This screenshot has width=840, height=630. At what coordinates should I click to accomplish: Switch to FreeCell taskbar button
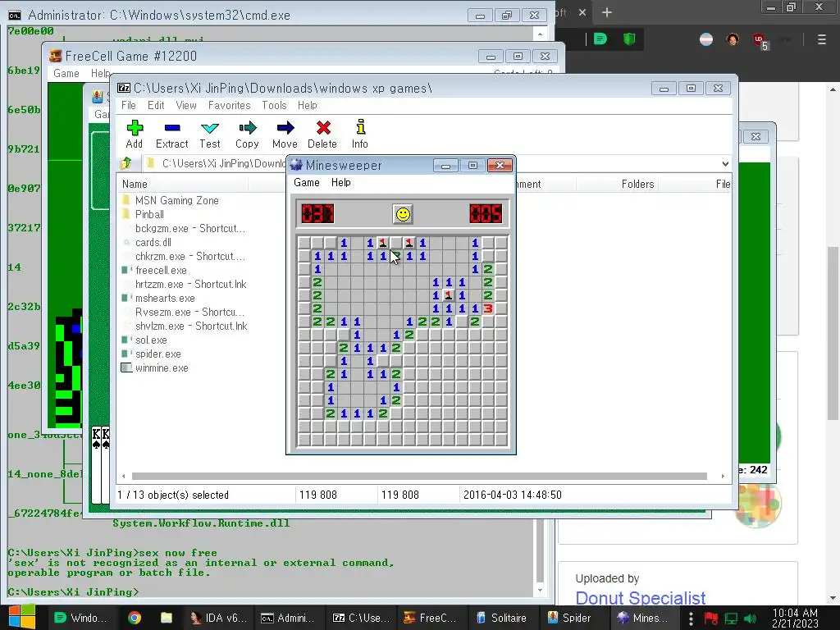pos(430,618)
